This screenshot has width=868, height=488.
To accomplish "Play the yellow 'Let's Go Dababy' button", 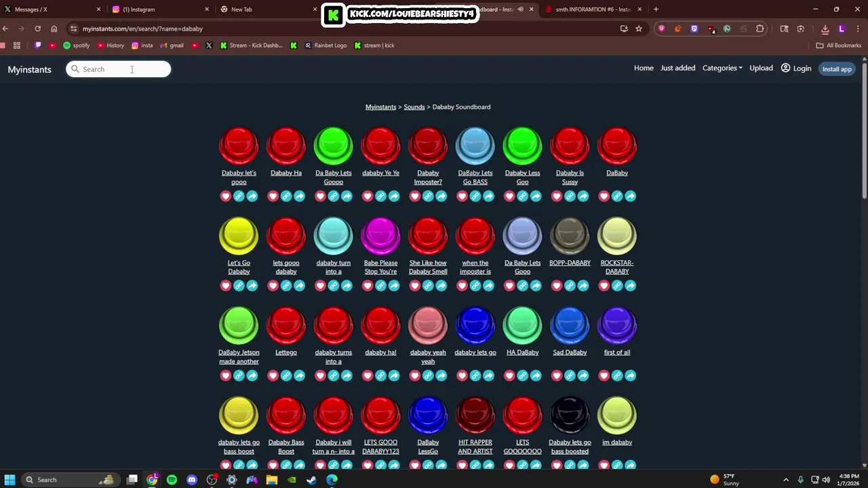I will click(x=239, y=235).
